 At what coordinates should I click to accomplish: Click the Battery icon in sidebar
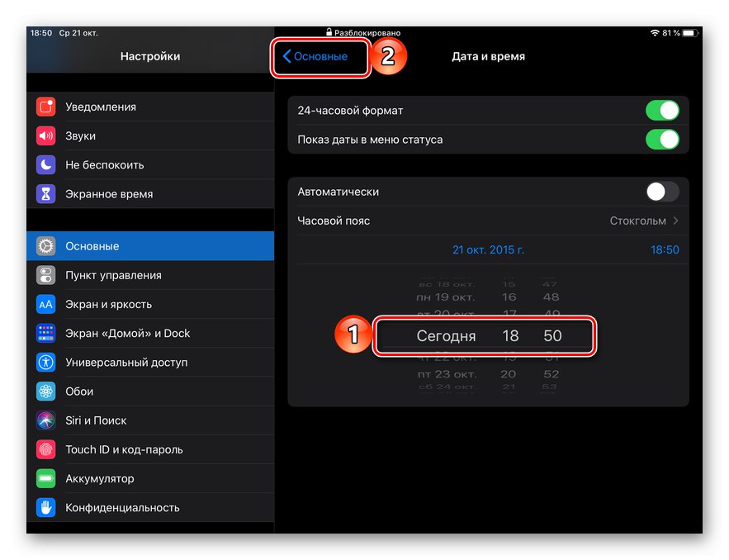(x=45, y=478)
